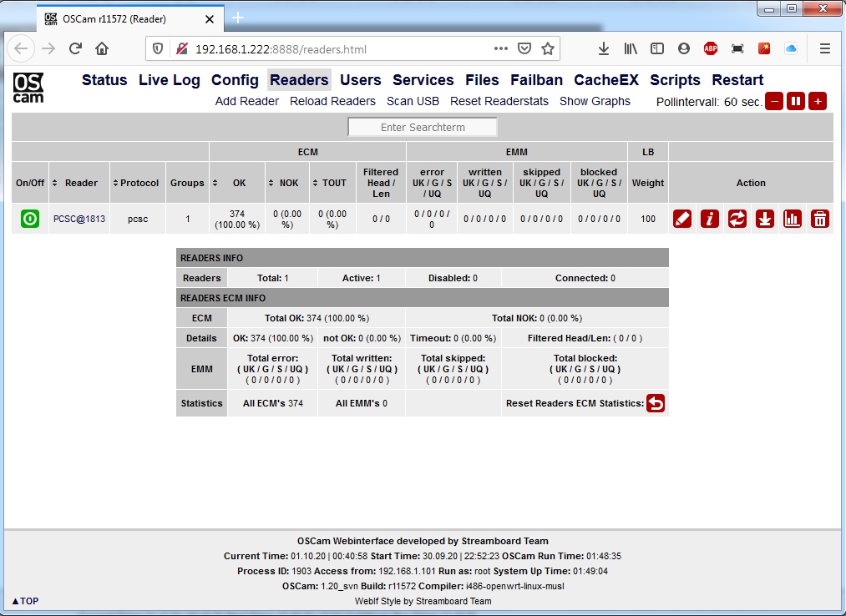Open the browser downloads icon
The width and height of the screenshot is (846, 616).
604,49
